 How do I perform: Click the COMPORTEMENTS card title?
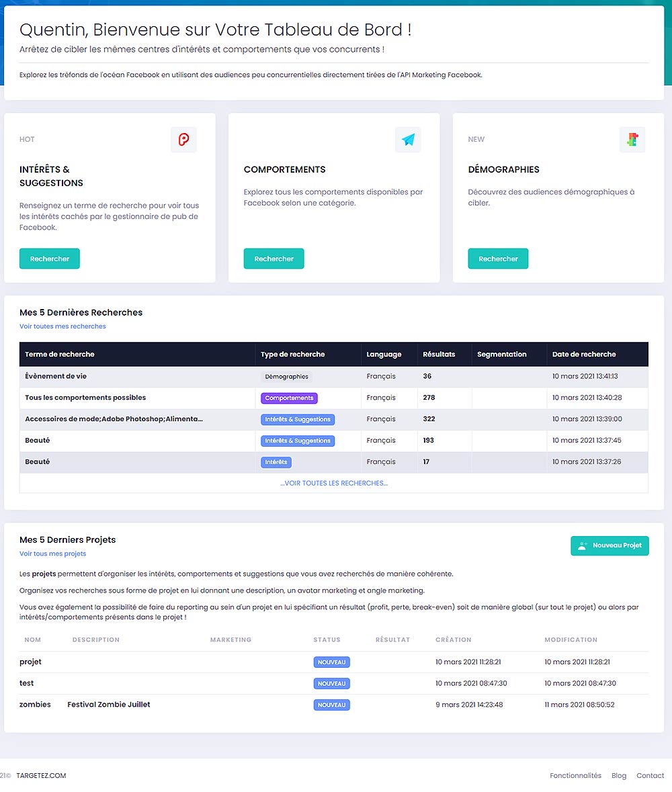tap(284, 170)
